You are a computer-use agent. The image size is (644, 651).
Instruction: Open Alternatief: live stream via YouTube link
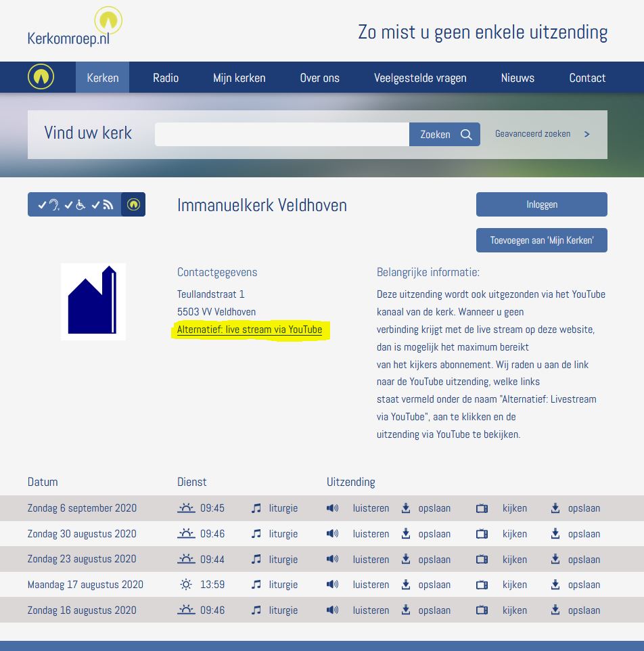click(x=250, y=330)
